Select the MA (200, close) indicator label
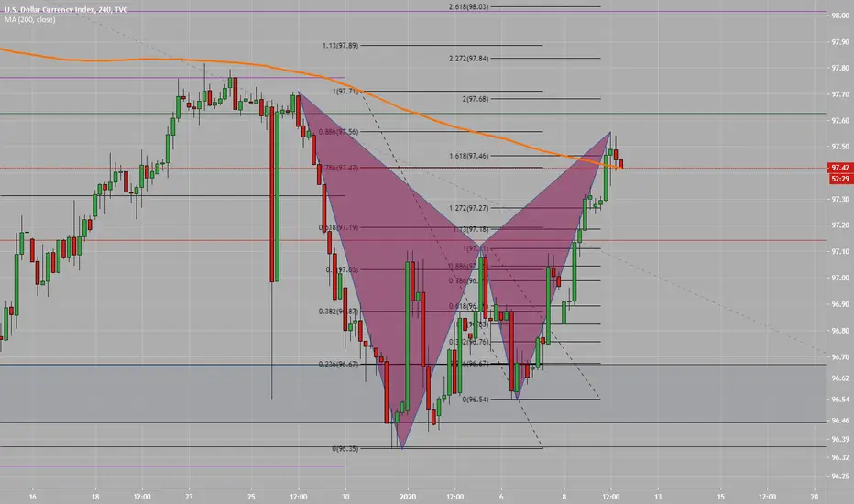Viewport: 854px width, 504px height. (30, 19)
